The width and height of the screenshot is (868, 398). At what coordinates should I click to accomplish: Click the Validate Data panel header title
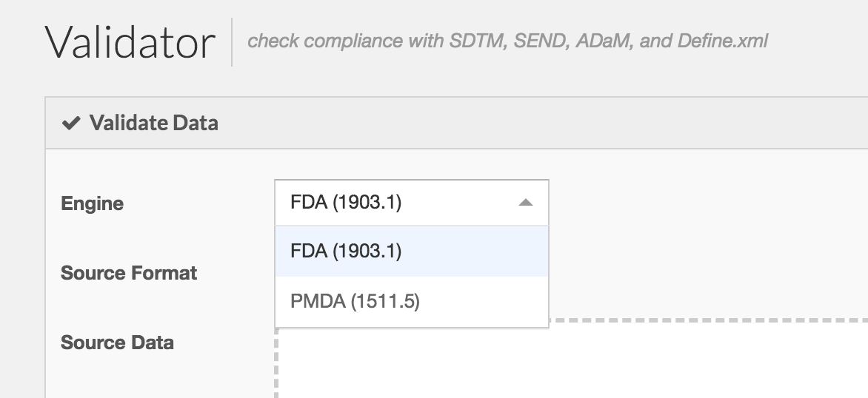coord(153,123)
